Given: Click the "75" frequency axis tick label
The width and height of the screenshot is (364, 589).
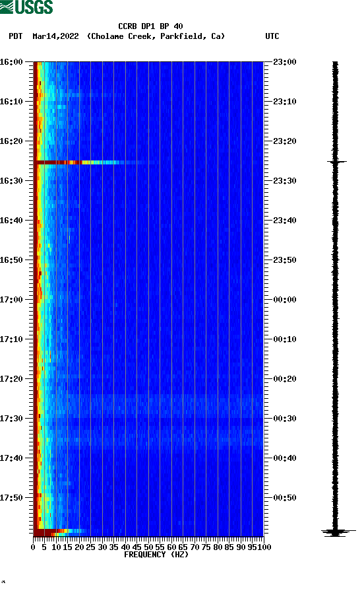Looking at the screenshot, I should point(206,547).
